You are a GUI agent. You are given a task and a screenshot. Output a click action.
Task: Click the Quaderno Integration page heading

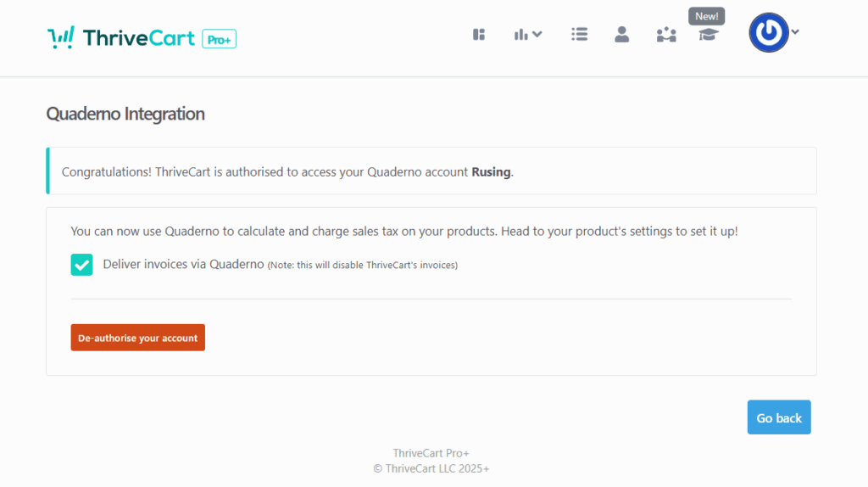click(125, 114)
